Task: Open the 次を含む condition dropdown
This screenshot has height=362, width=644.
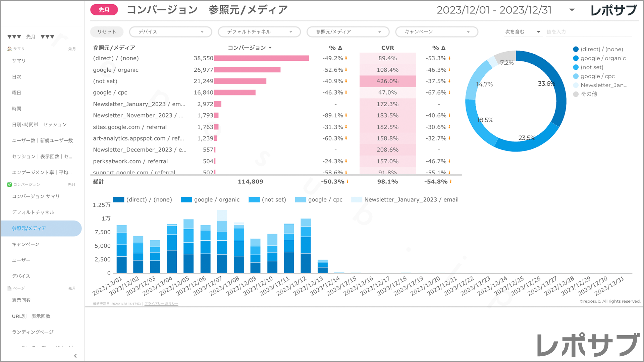Action: click(x=523, y=32)
